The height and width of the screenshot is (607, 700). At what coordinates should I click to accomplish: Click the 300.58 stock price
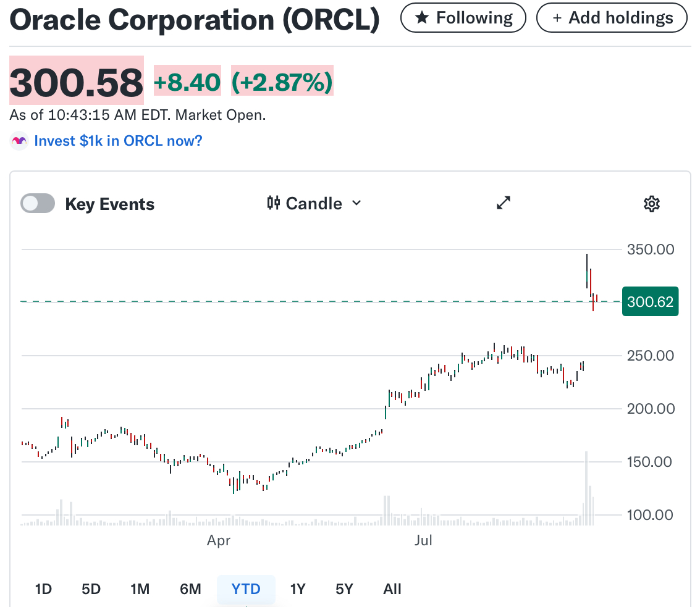click(77, 83)
